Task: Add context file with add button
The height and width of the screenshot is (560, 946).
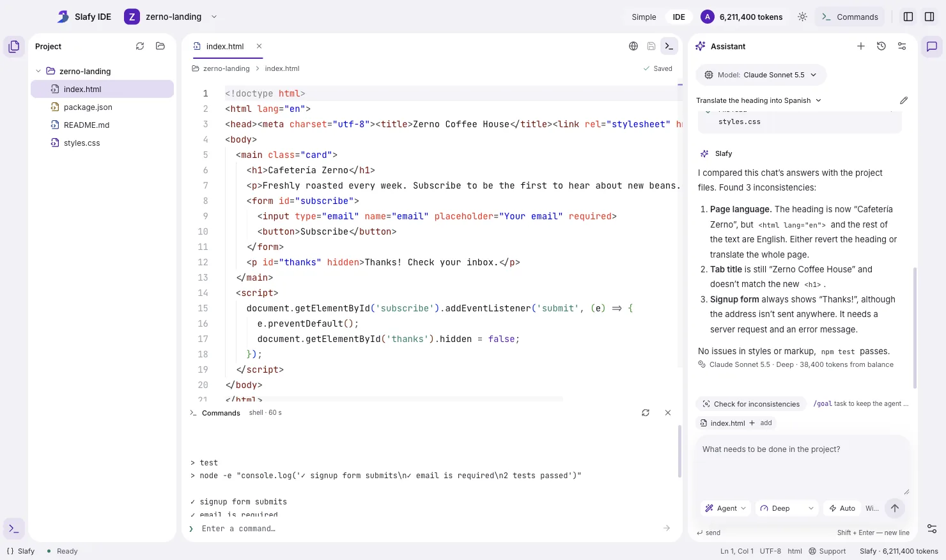Action: (761, 423)
